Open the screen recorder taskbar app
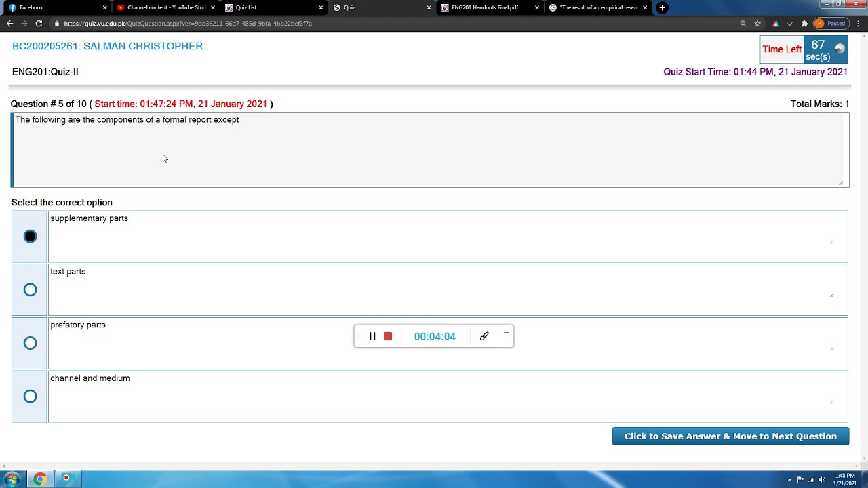Image resolution: width=868 pixels, height=488 pixels. pos(66,480)
